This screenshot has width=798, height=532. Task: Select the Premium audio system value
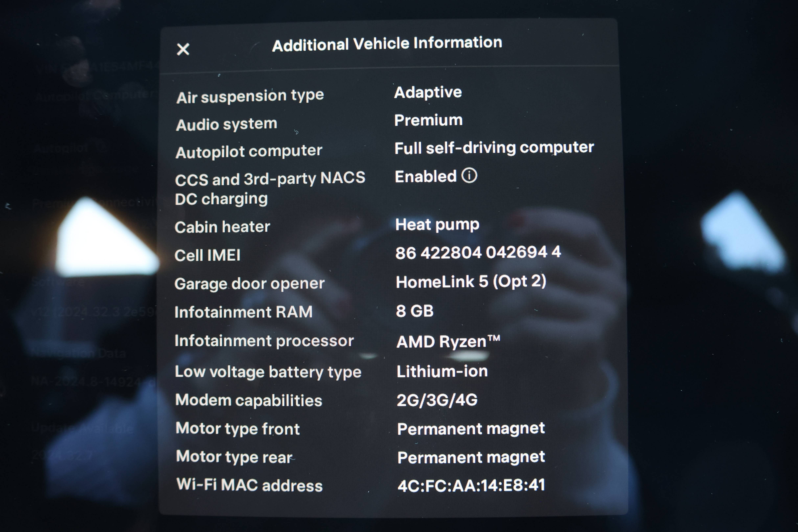coord(428,120)
